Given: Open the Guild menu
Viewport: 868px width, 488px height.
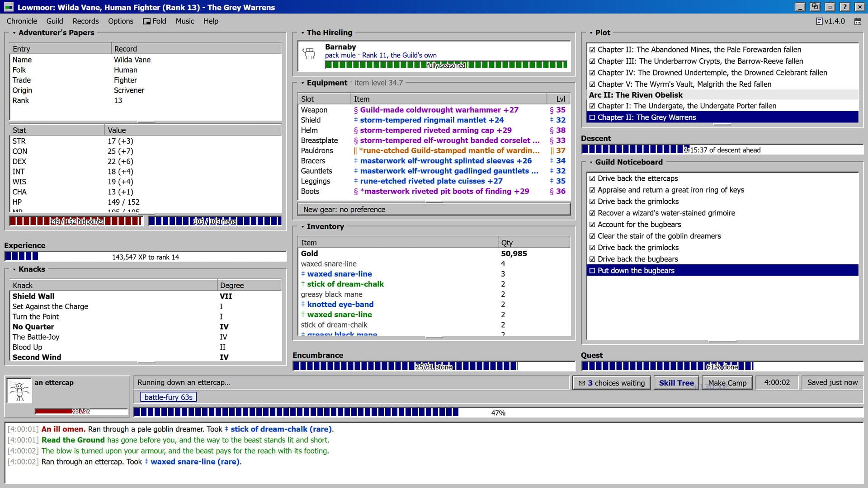Looking at the screenshot, I should pyautogui.click(x=55, y=21).
